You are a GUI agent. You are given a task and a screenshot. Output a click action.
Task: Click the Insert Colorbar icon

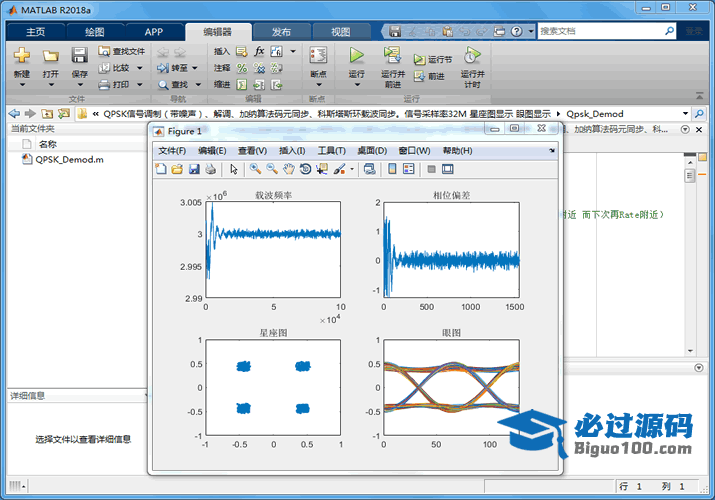pyautogui.click(x=392, y=169)
